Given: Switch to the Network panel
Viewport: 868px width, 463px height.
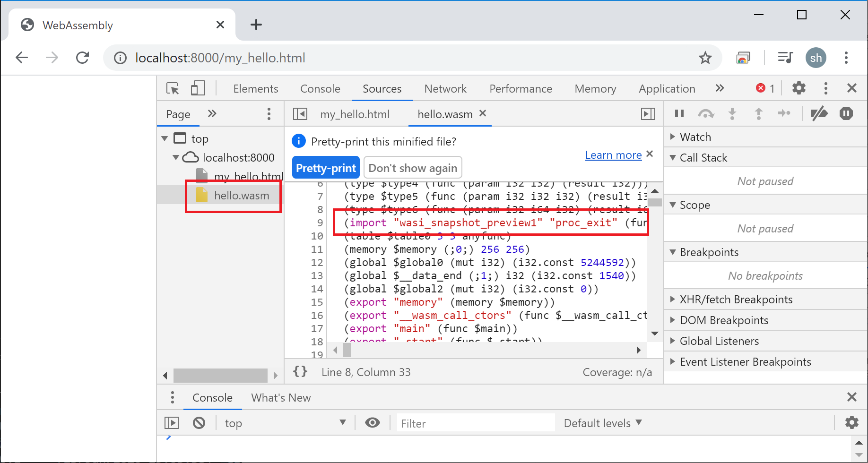Looking at the screenshot, I should (445, 88).
